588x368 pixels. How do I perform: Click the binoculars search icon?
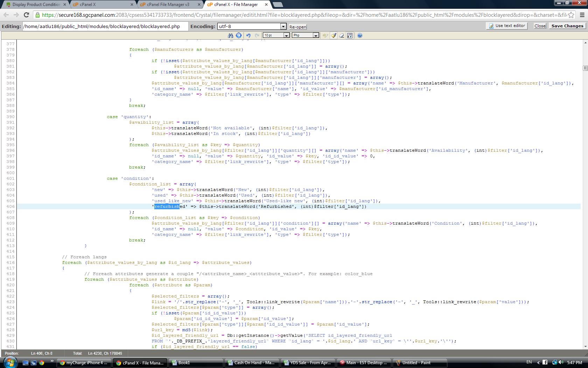click(230, 35)
